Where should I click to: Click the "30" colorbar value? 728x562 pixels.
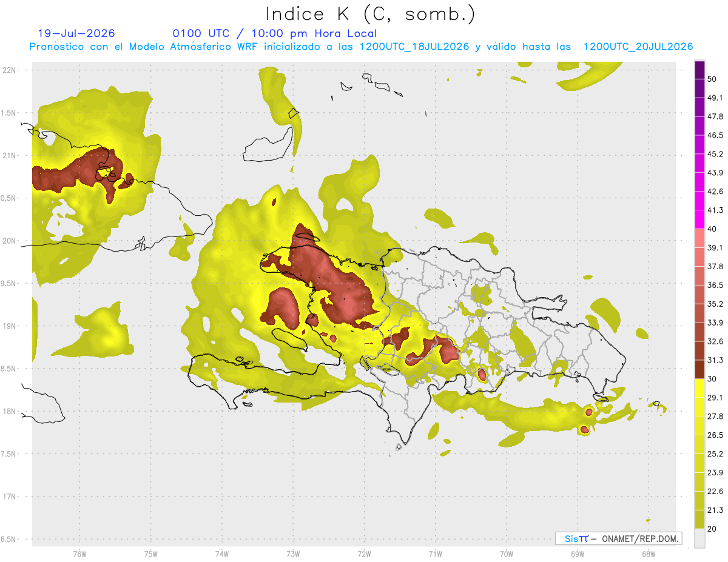pos(713,379)
